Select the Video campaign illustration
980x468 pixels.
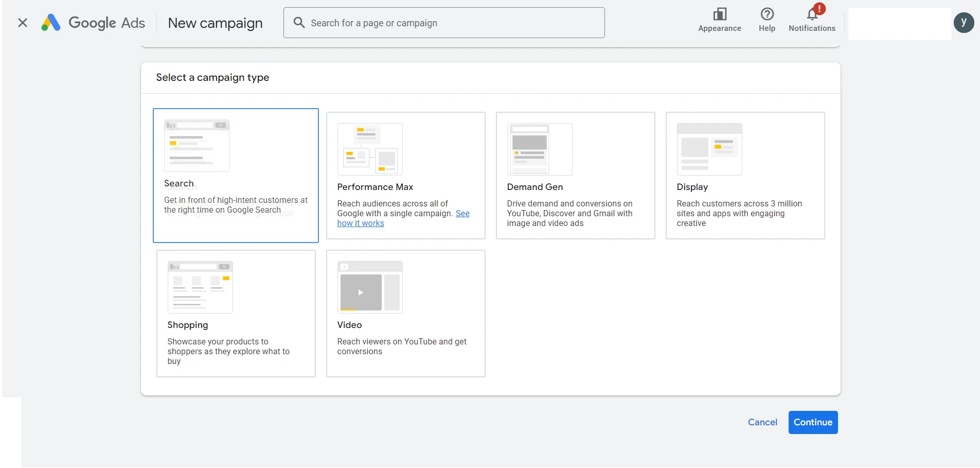[x=370, y=287]
